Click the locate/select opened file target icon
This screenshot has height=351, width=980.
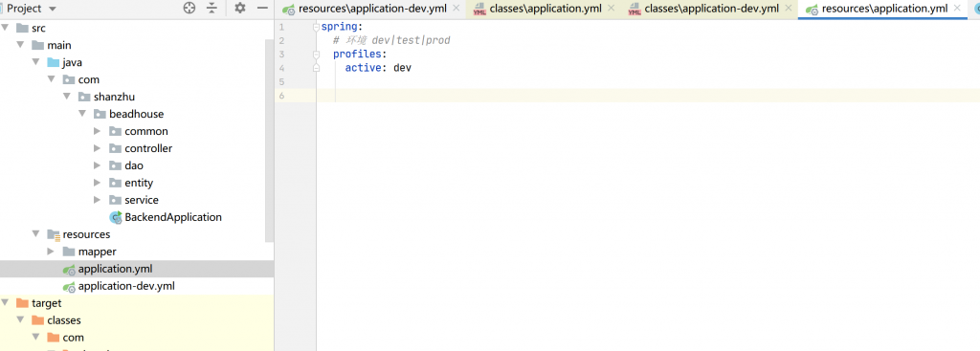coord(189,8)
